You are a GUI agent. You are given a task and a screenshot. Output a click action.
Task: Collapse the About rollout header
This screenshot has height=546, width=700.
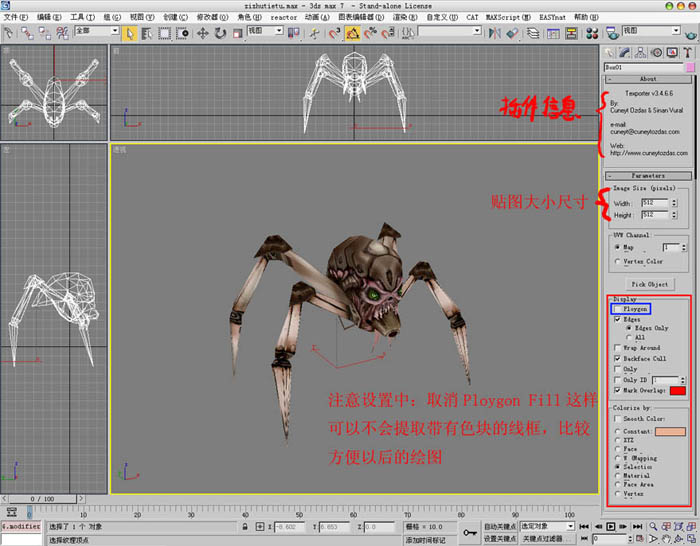(x=648, y=79)
